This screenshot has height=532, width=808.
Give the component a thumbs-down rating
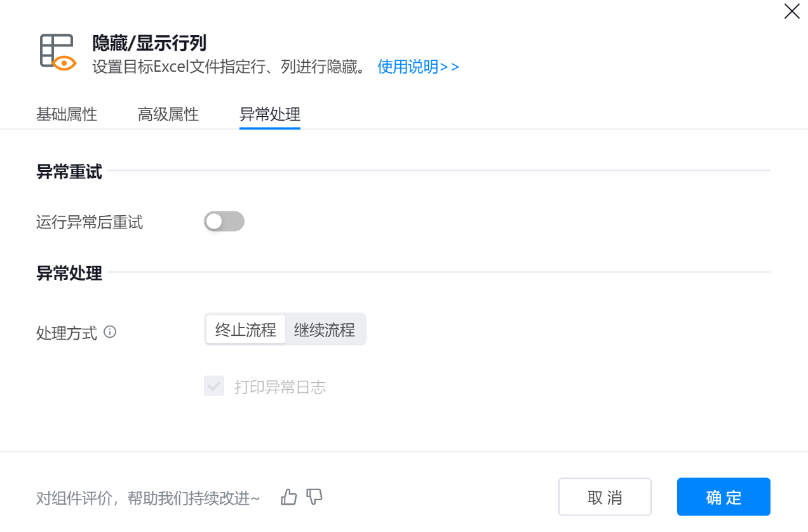point(314,497)
